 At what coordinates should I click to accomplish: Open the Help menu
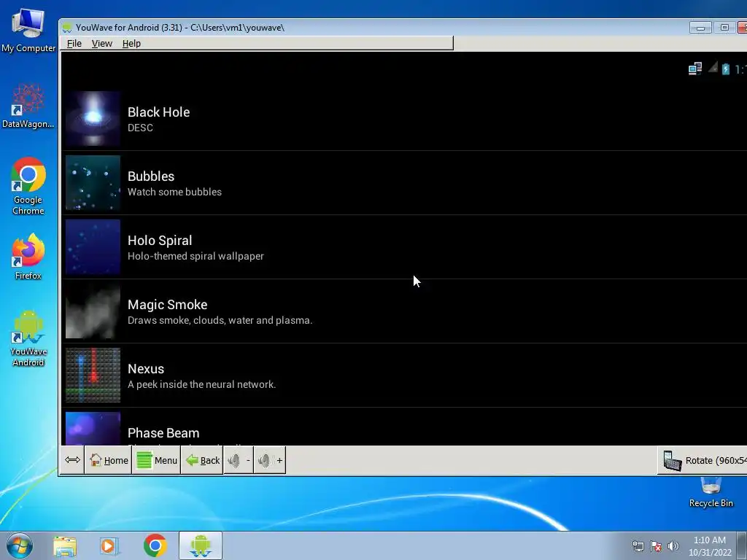coord(131,43)
